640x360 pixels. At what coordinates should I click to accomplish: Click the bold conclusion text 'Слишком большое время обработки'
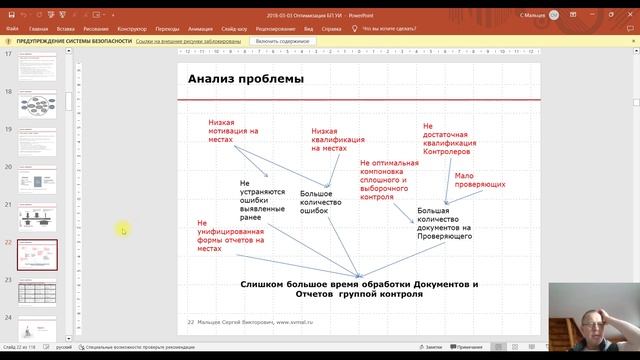tap(359, 289)
